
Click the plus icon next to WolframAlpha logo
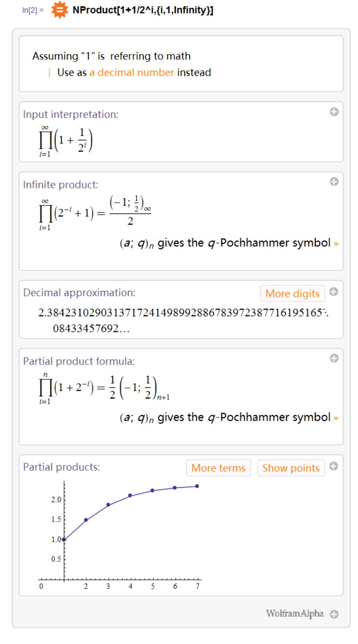coord(334,614)
